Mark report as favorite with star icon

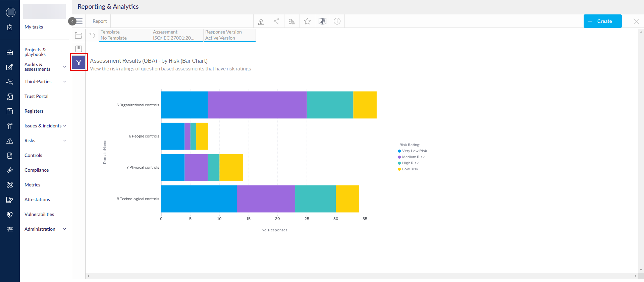pos(307,21)
